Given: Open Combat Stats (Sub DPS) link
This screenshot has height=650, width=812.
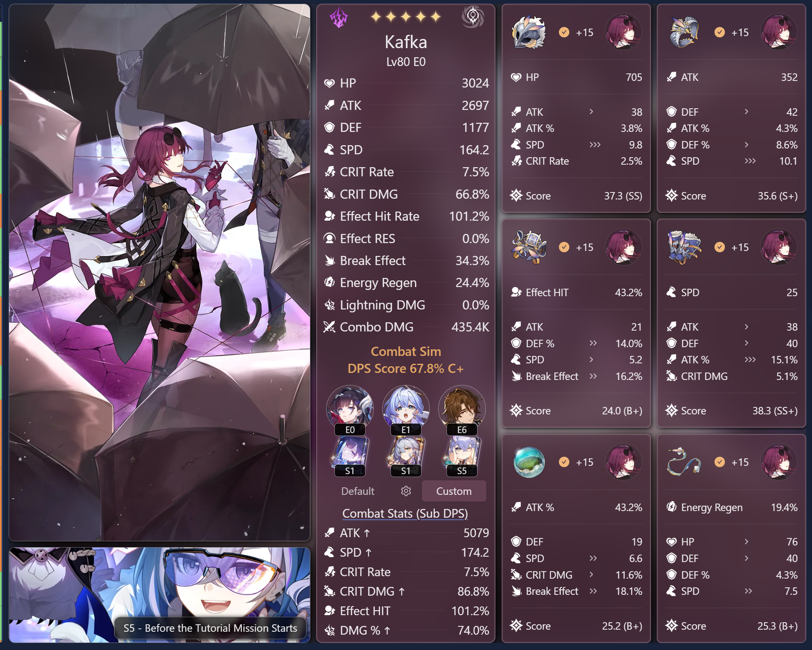Looking at the screenshot, I should coord(405,514).
